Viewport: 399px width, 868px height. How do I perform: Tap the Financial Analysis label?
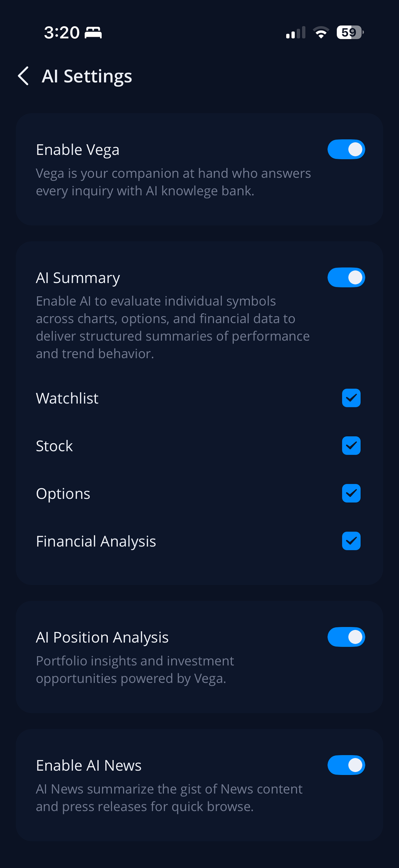96,542
